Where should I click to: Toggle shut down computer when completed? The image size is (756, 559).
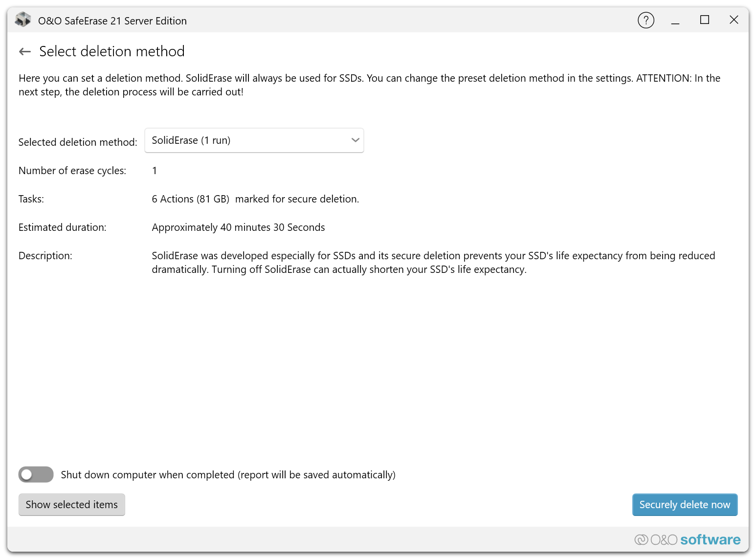(x=36, y=474)
